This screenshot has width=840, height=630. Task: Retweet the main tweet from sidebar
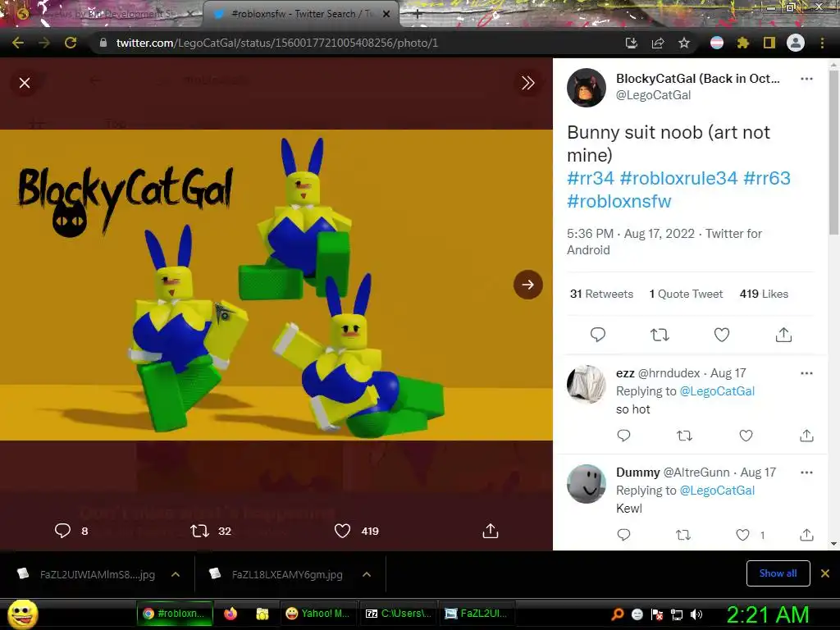pyautogui.click(x=660, y=335)
